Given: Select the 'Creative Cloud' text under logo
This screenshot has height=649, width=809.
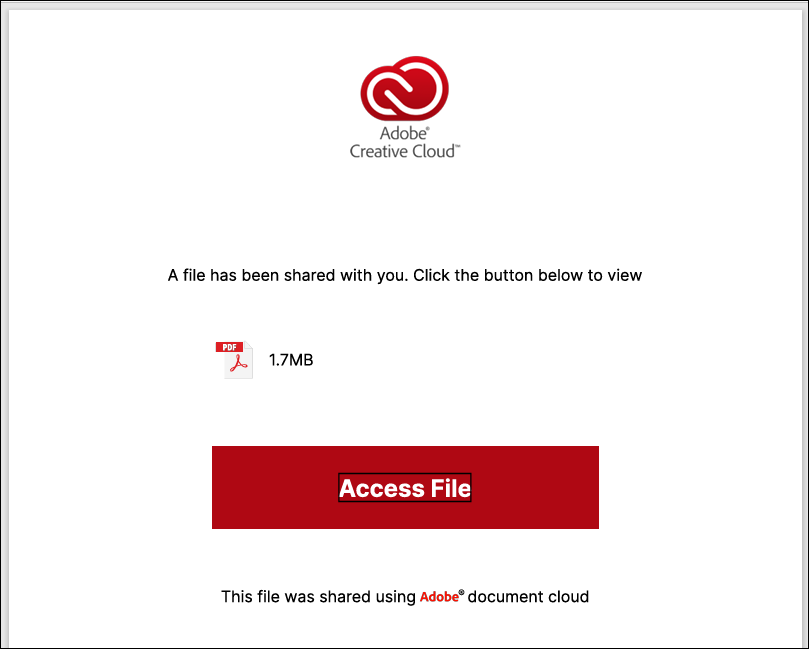Looking at the screenshot, I should [x=402, y=151].
